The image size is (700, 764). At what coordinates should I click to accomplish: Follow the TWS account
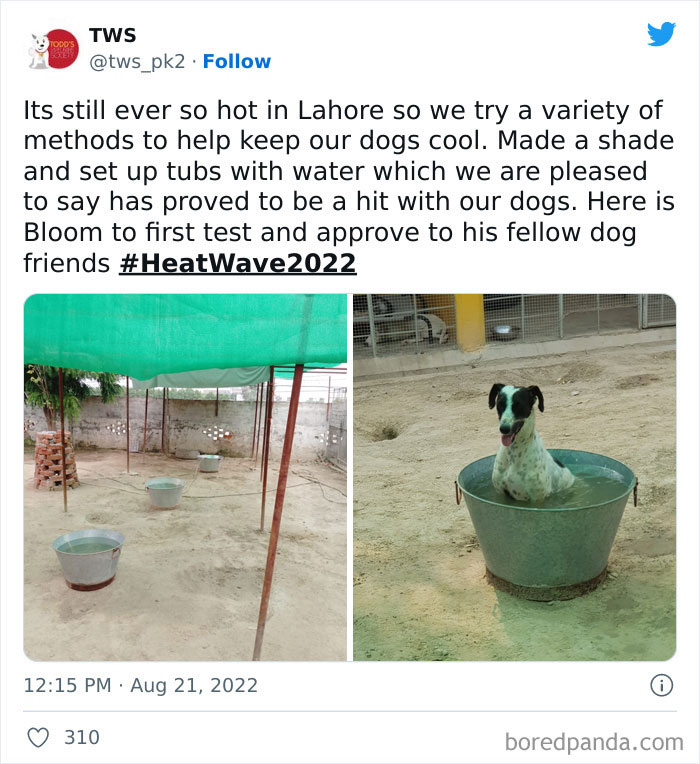(x=237, y=61)
